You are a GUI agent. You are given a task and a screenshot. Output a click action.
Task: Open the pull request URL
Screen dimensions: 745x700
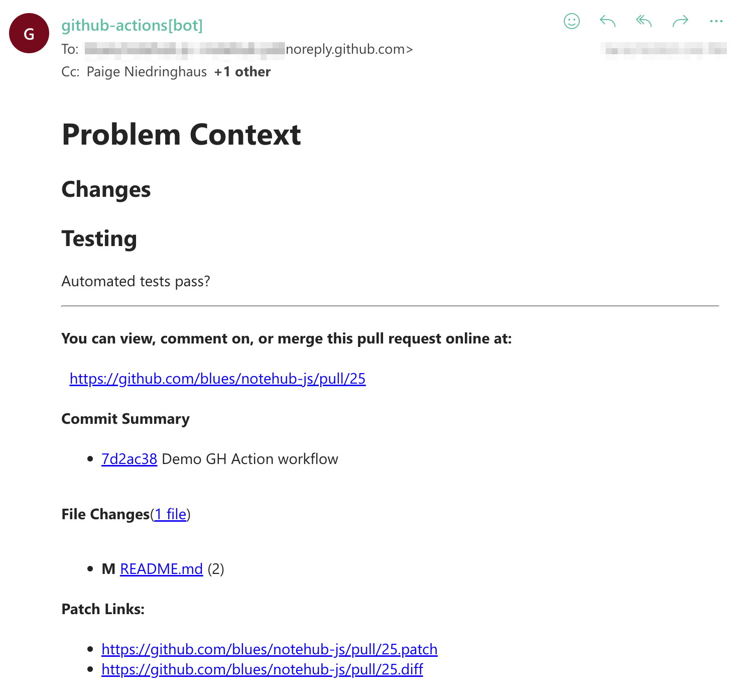tap(217, 379)
